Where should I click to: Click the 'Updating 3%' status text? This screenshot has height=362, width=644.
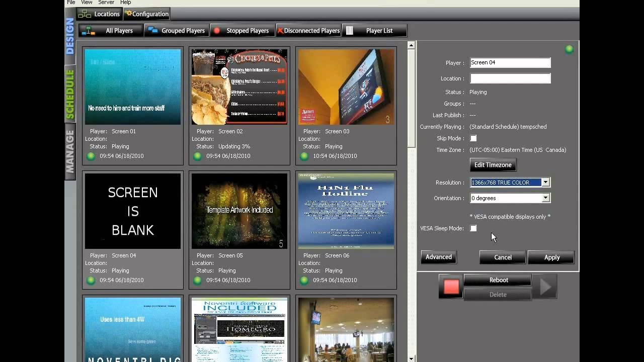pos(234,146)
